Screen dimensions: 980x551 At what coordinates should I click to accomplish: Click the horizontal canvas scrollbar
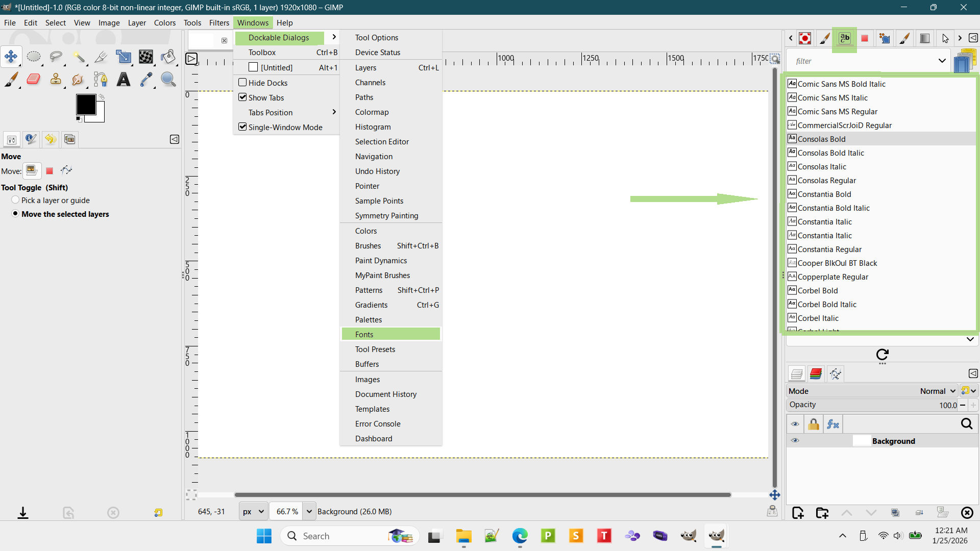[x=482, y=495]
